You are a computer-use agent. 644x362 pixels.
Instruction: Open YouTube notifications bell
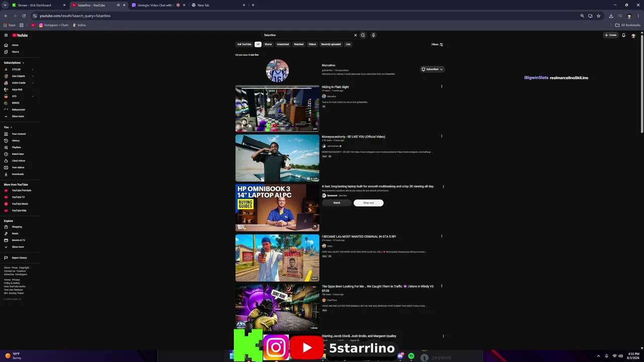623,35
